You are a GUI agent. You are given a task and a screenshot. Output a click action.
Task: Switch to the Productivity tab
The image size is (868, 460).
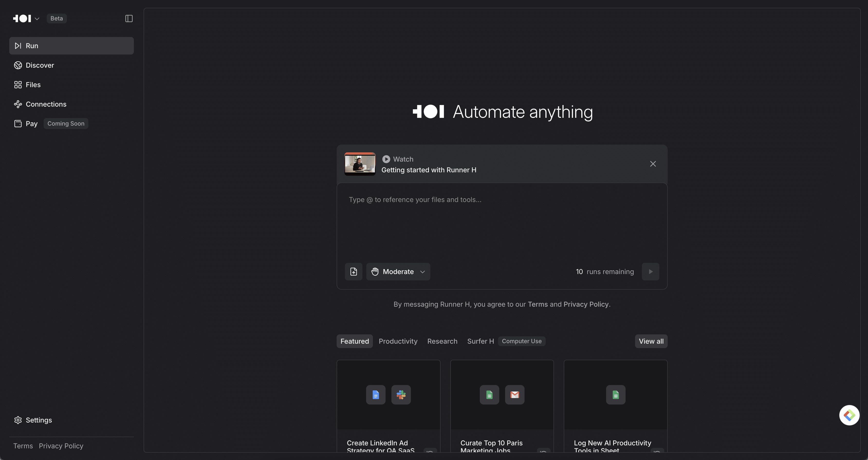(x=398, y=341)
